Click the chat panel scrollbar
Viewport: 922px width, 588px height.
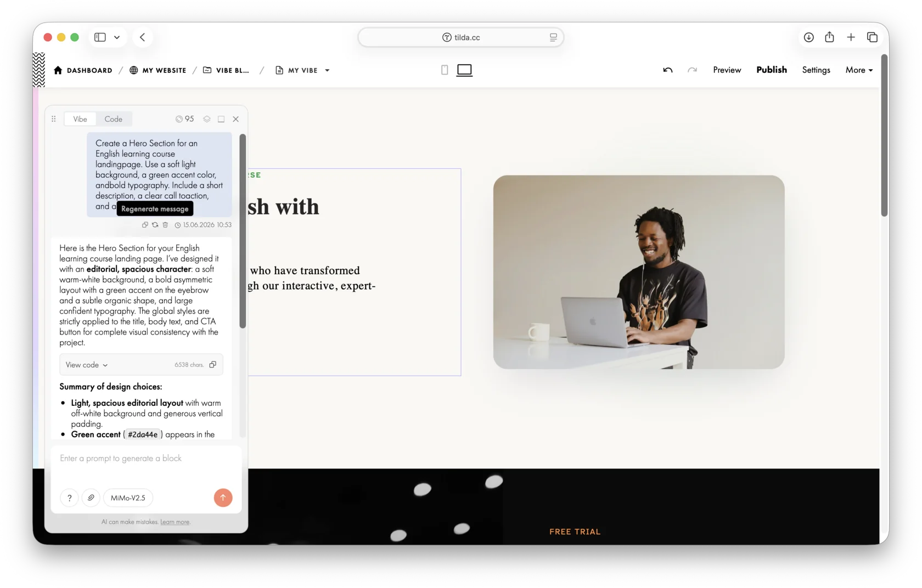click(243, 231)
